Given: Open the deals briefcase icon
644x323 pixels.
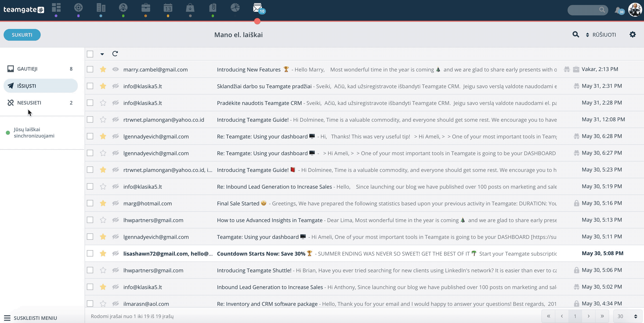Looking at the screenshot, I should click(146, 8).
